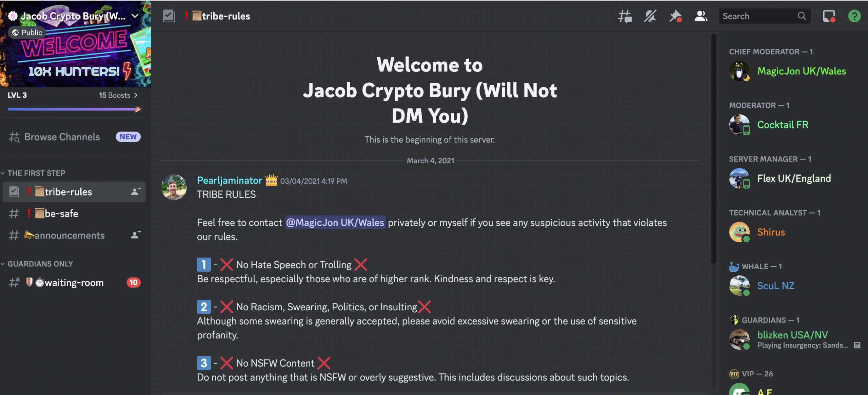868x395 pixels.
Task: Click the notification bell icon
Action: pos(649,16)
